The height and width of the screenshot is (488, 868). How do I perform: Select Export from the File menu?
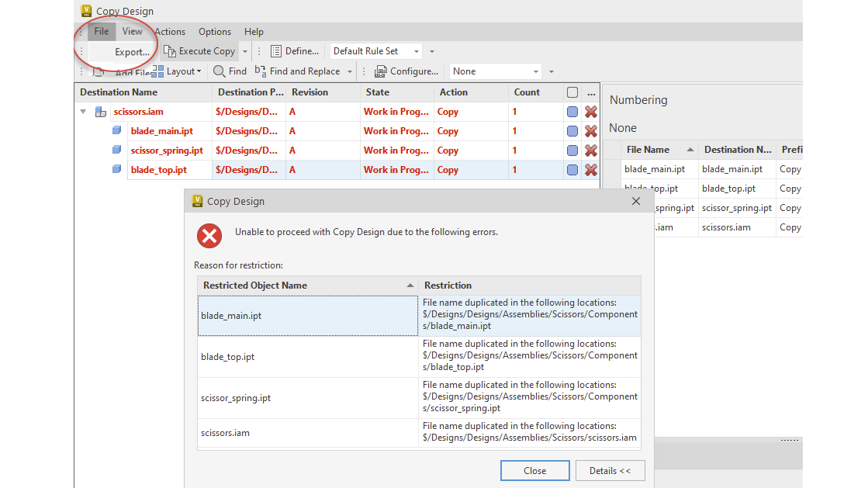(132, 52)
